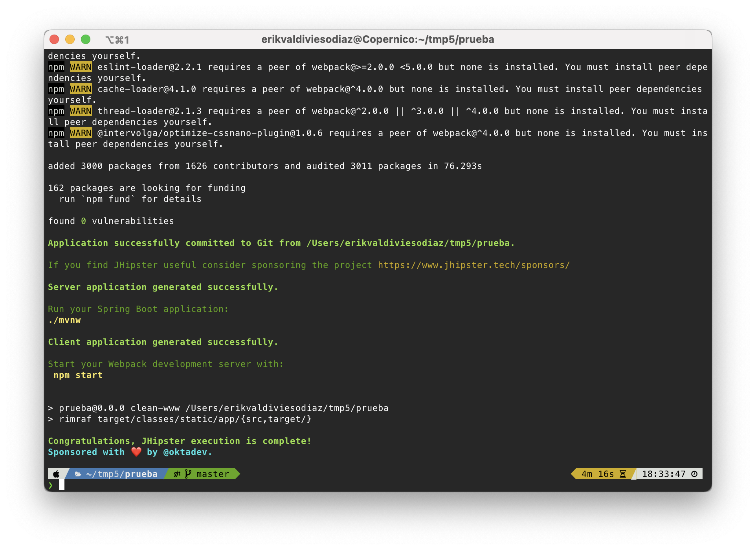Click the prompt arrow character
The width and height of the screenshot is (756, 550).
(x=51, y=485)
